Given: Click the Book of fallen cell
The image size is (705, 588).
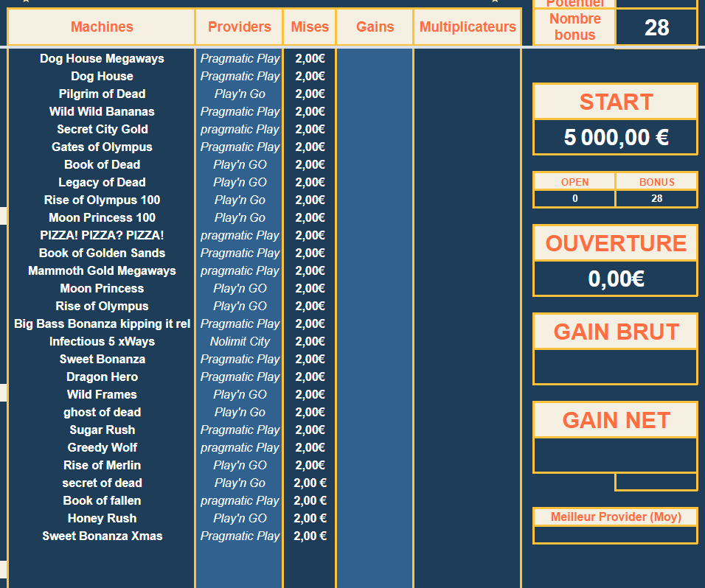Looking at the screenshot, I should click(102, 500).
